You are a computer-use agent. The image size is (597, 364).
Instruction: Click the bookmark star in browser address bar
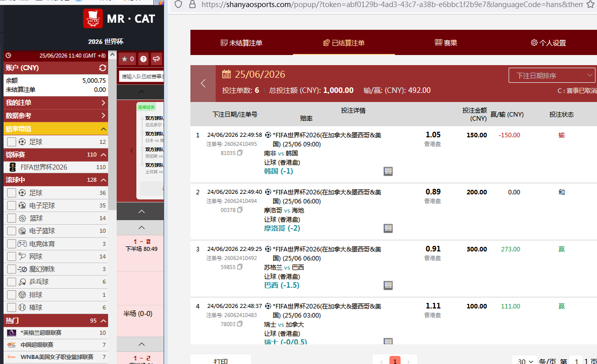pyautogui.click(x=590, y=4)
